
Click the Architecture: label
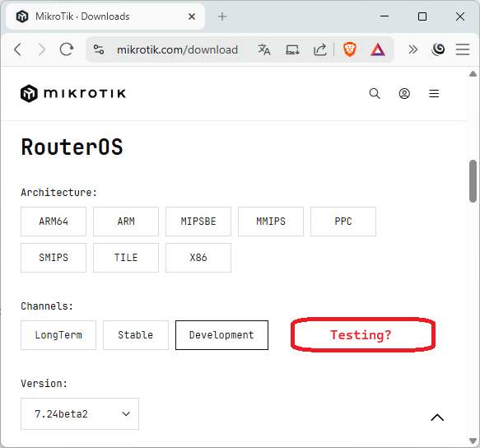click(x=58, y=193)
